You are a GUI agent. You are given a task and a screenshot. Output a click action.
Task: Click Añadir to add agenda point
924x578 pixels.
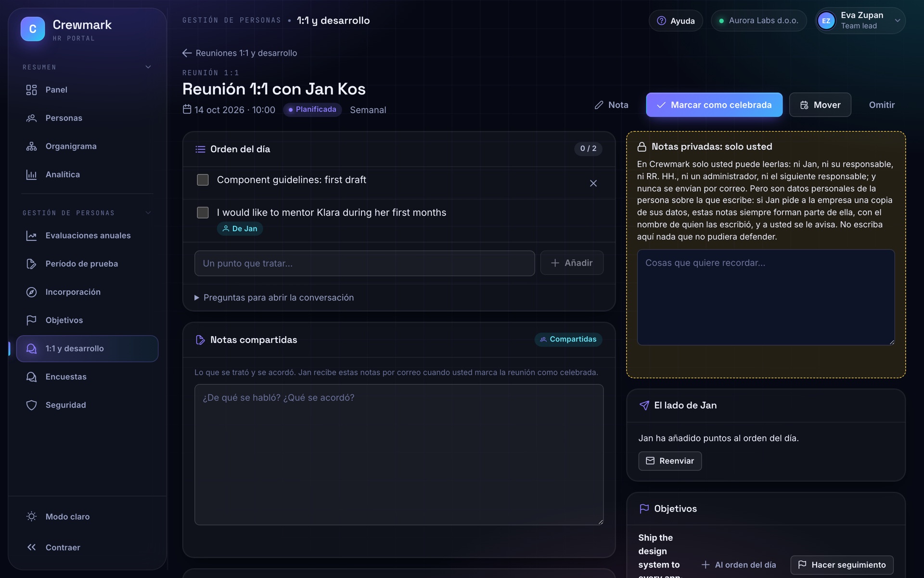[x=572, y=263]
